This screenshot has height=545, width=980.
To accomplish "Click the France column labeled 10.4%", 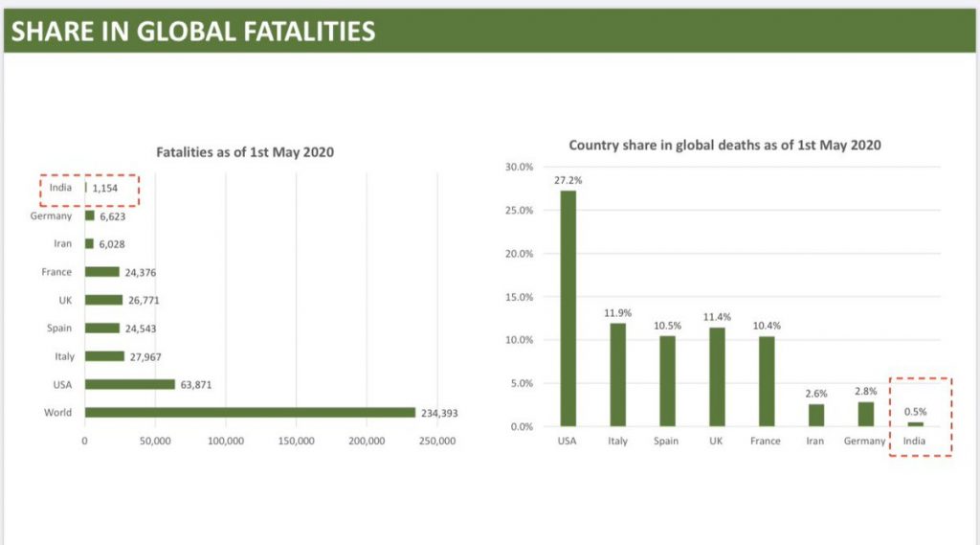I will (767, 381).
